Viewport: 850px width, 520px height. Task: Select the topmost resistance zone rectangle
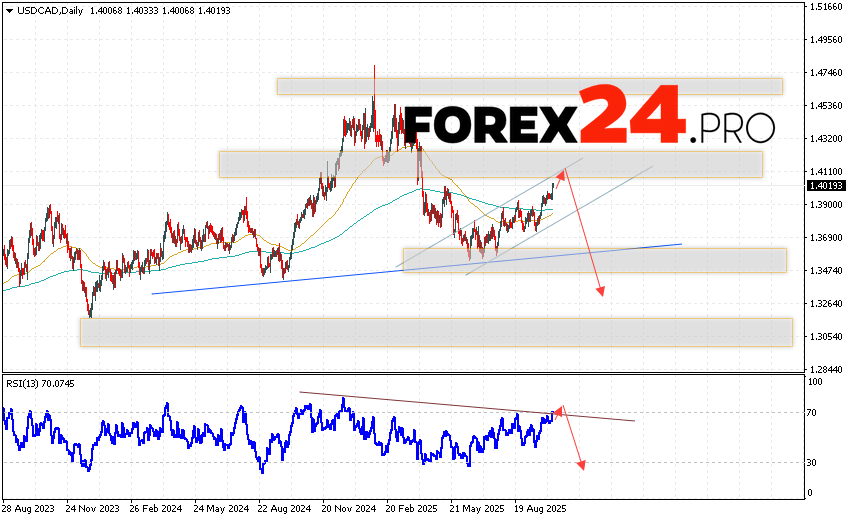click(x=529, y=87)
